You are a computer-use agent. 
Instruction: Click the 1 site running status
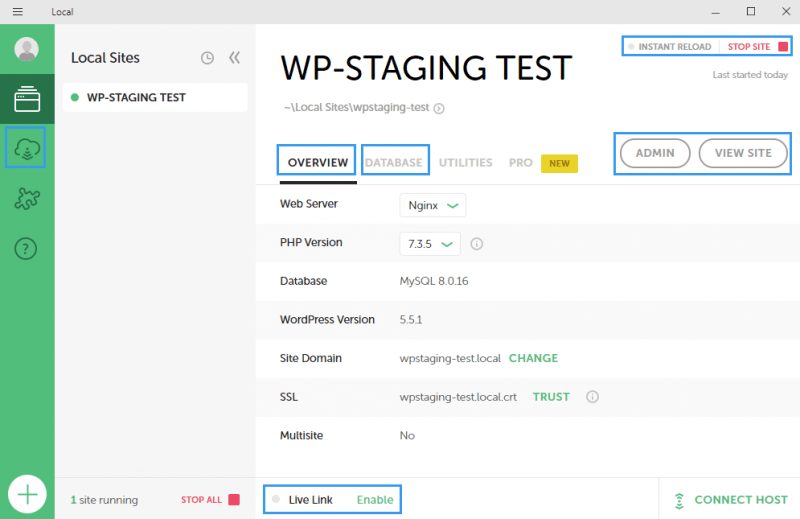click(x=104, y=500)
